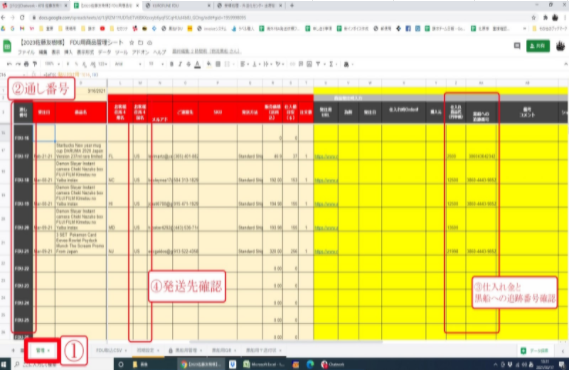
Task: Apply strikethrough formatting from toolbar
Action: [188, 64]
